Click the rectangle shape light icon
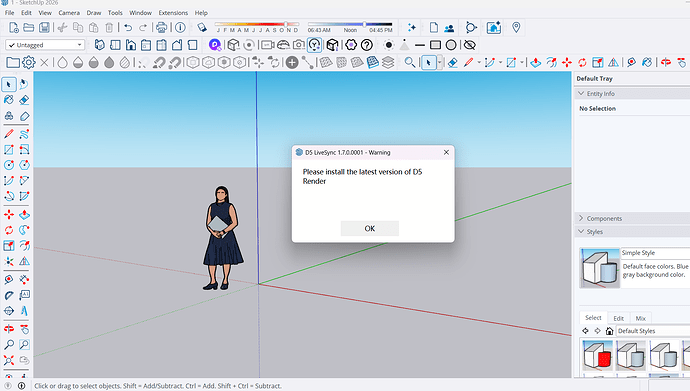 pos(435,45)
